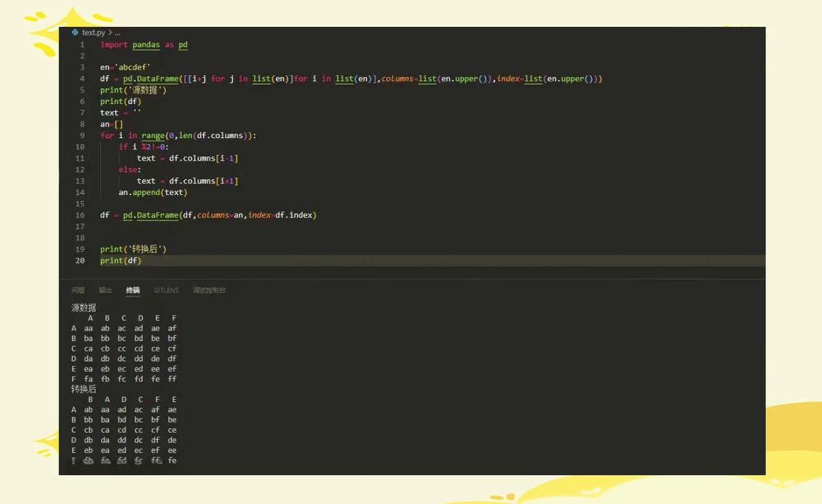This screenshot has width=822, height=504.
Task: Switch to the GITLENS panel tab
Action: click(166, 290)
